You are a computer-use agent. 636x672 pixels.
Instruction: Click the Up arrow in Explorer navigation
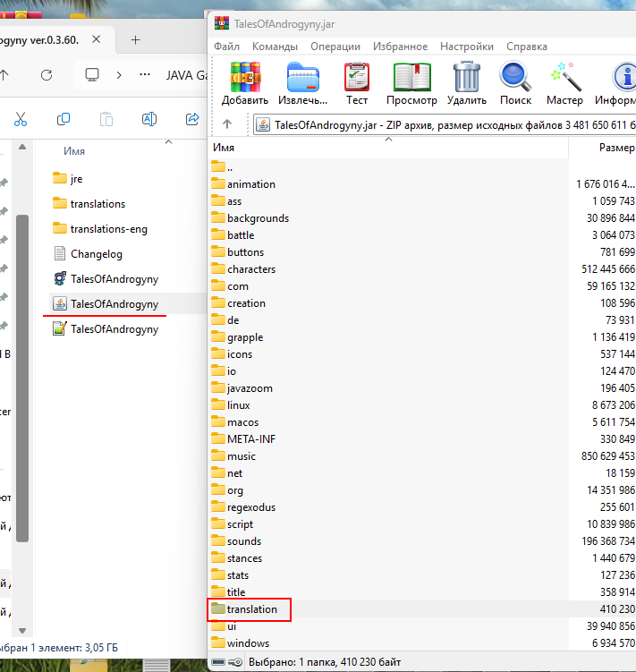coord(4,75)
